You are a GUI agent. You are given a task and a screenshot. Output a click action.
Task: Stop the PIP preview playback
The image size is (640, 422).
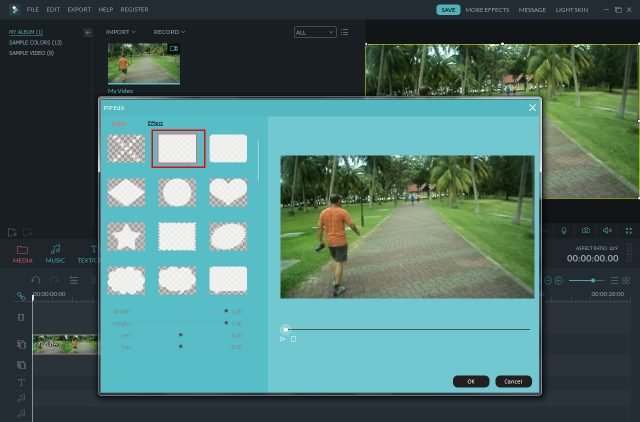[293, 339]
